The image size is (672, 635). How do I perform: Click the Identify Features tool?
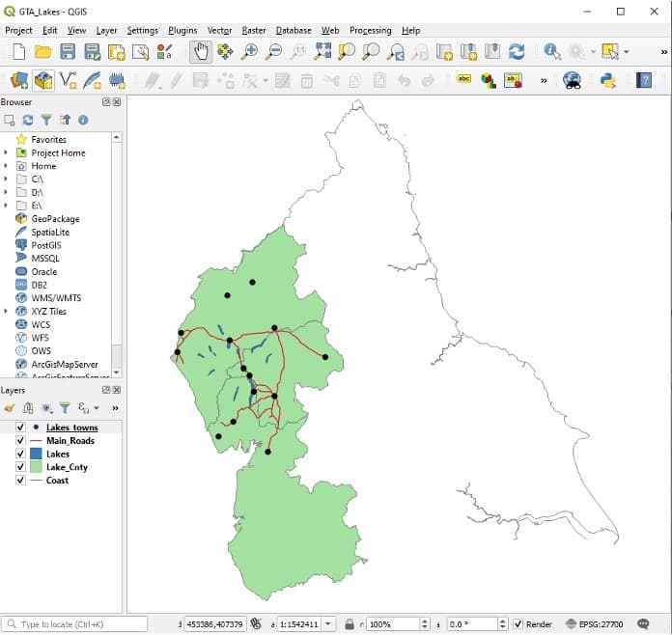point(552,52)
